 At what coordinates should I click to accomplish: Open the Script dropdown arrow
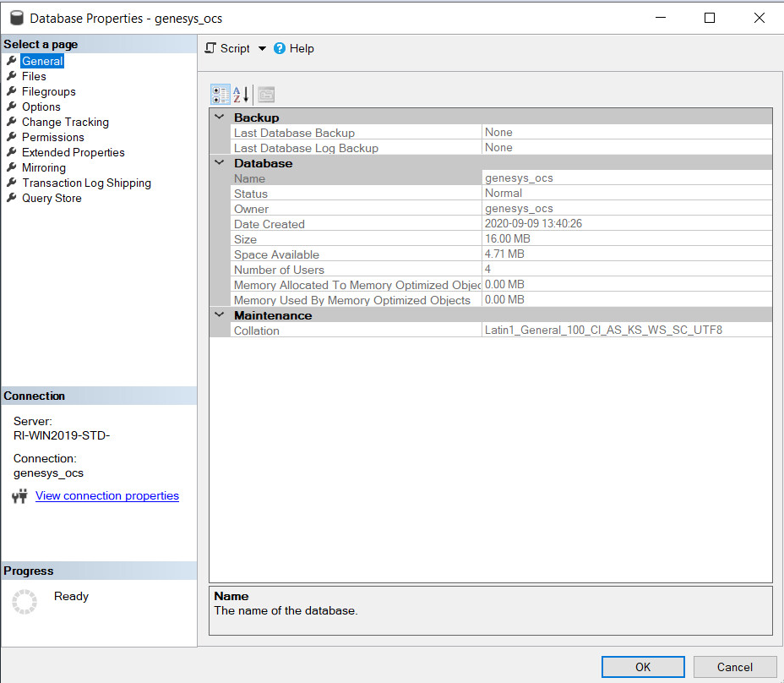(262, 49)
